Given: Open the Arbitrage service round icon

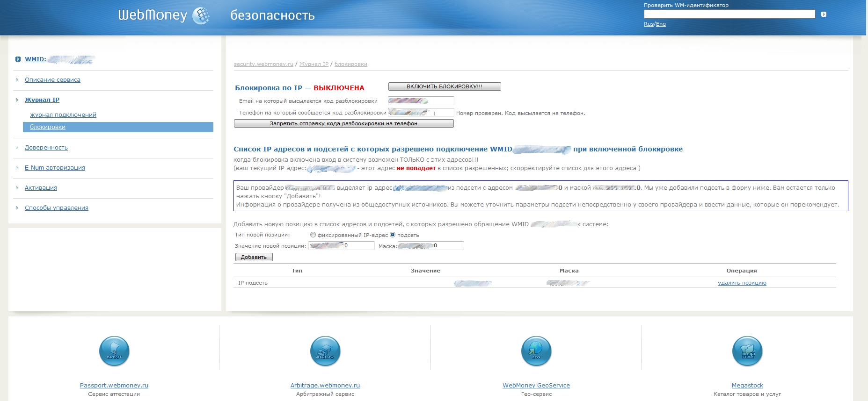Looking at the screenshot, I should click(325, 351).
